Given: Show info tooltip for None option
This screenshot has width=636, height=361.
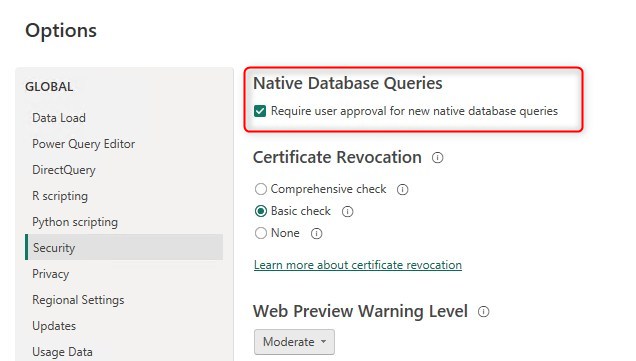Looking at the screenshot, I should 316,234.
